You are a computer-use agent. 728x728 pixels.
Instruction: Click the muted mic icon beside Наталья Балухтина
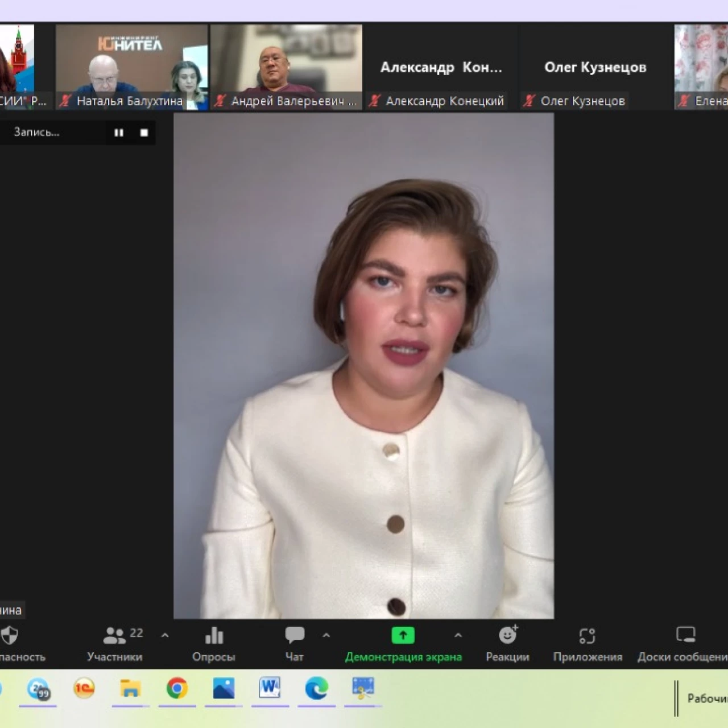[x=65, y=101]
